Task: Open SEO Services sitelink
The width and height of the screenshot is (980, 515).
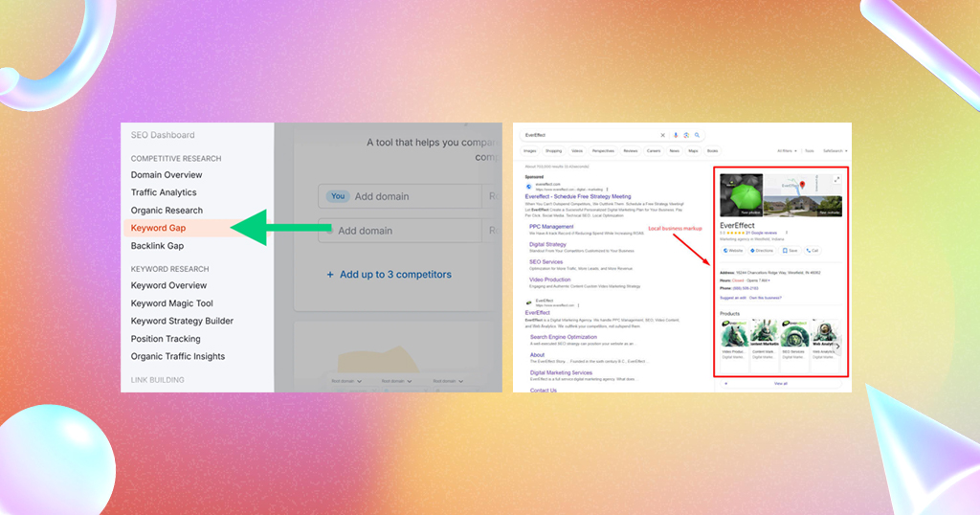Action: [546, 262]
